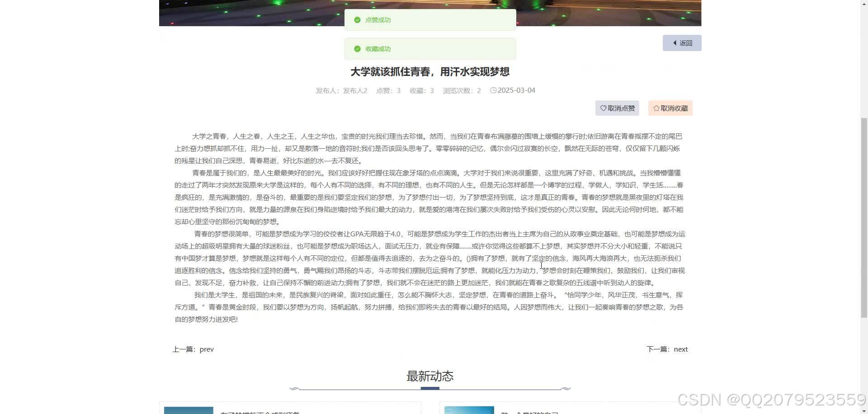Open the previous article via prev link
The width and height of the screenshot is (868, 414).
[207, 349]
